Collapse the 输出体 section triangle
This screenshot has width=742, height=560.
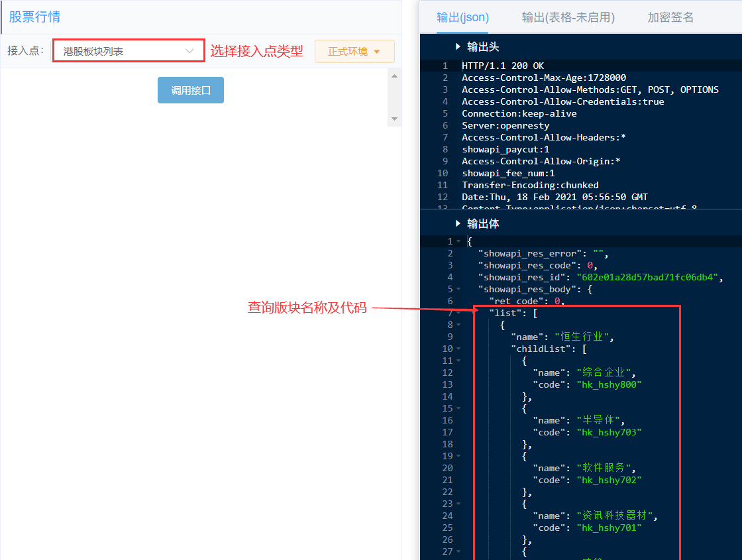[458, 223]
